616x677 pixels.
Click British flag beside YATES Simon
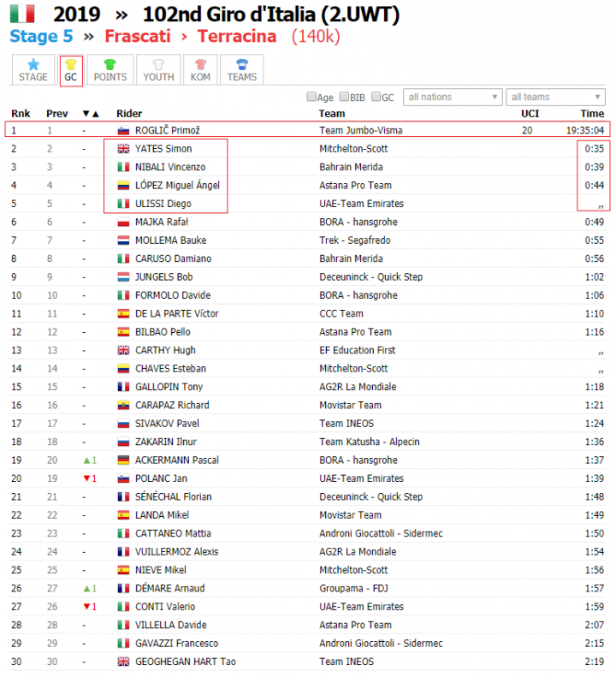[123, 149]
